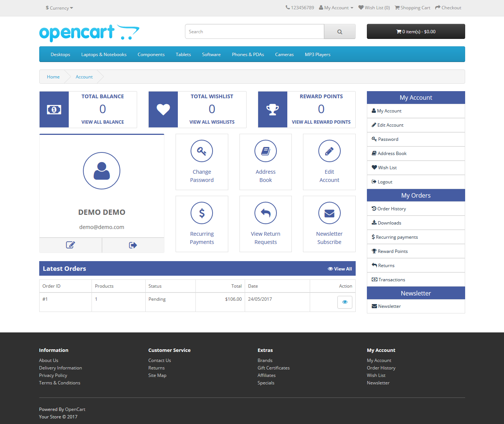Open Address Book tile icon
504x424 pixels.
[x=266, y=151]
